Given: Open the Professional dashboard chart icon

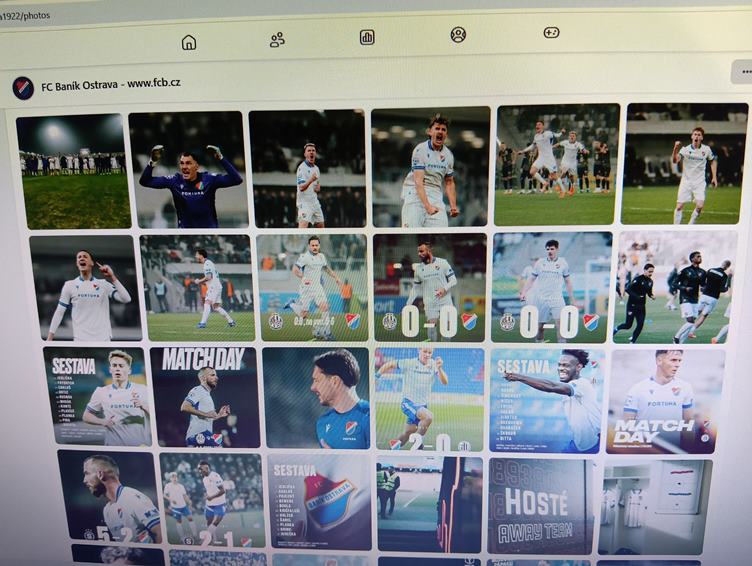Looking at the screenshot, I should point(367,37).
